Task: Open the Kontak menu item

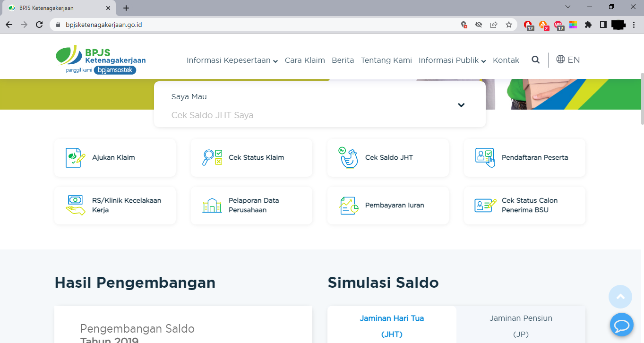Action: coord(506,60)
